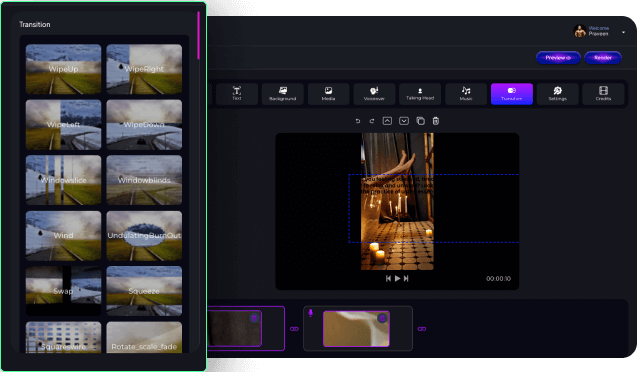Move layer up with the up-chevron icon
637x372 pixels.
[387, 121]
